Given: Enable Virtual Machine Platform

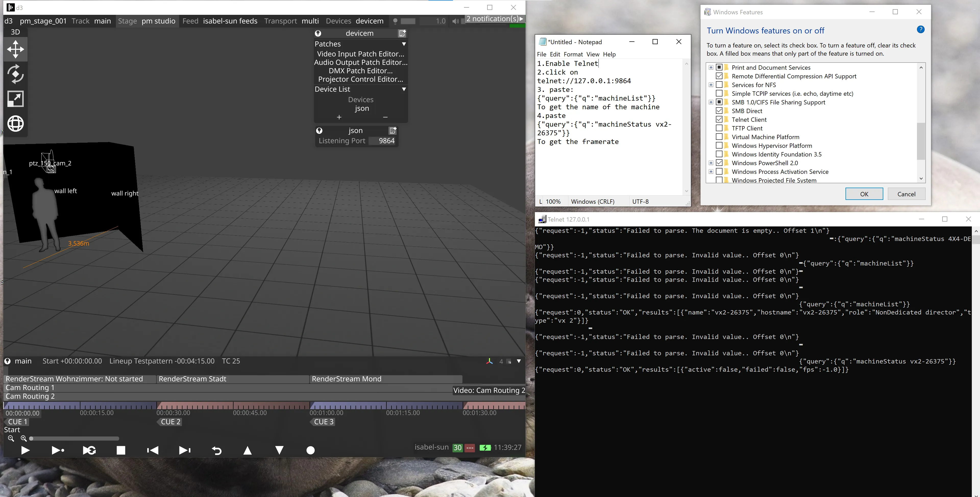Looking at the screenshot, I should (720, 137).
